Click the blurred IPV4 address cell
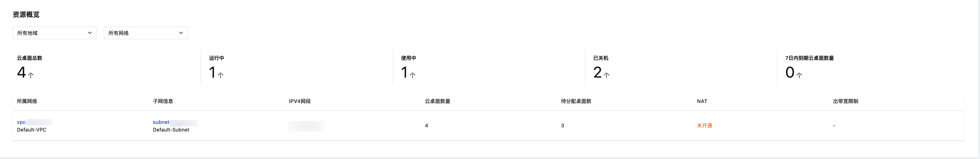The image size is (980, 159). click(x=307, y=126)
